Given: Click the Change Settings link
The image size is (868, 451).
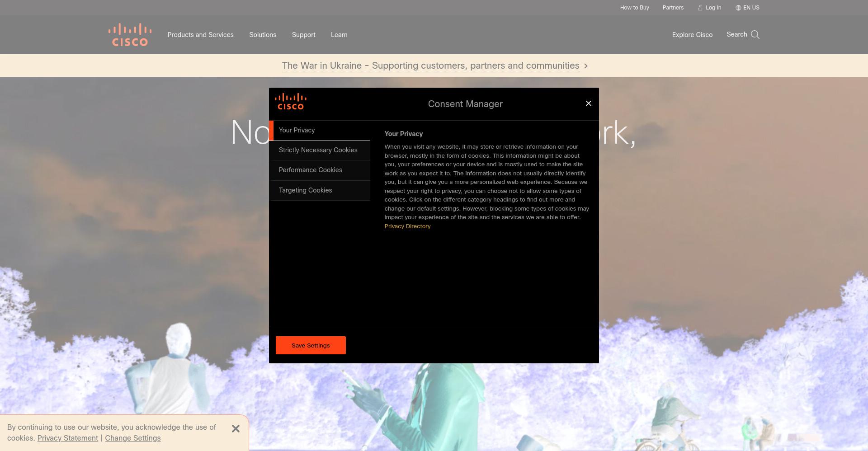Looking at the screenshot, I should coord(132,438).
